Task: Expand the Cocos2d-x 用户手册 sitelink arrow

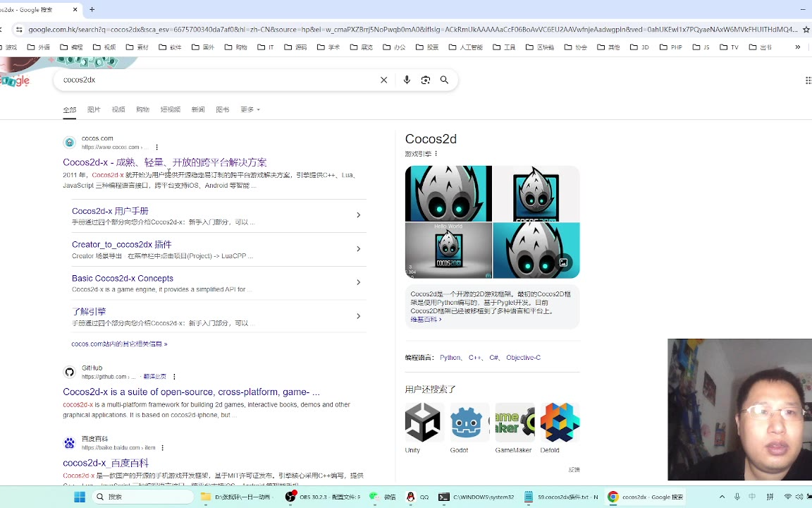Action: [358, 215]
